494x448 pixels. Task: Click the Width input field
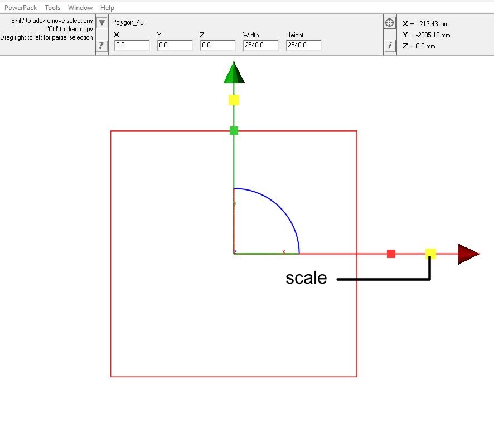click(x=261, y=46)
